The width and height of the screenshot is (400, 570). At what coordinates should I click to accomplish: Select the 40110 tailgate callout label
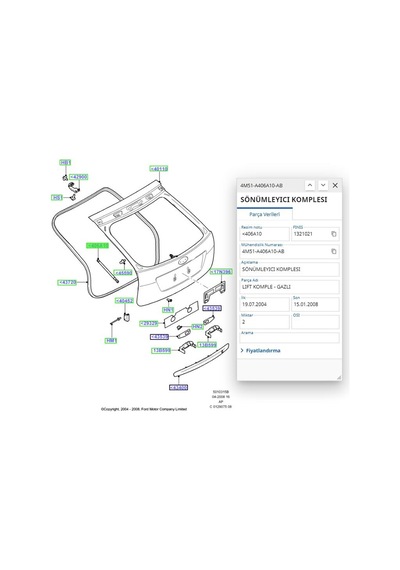[159, 169]
